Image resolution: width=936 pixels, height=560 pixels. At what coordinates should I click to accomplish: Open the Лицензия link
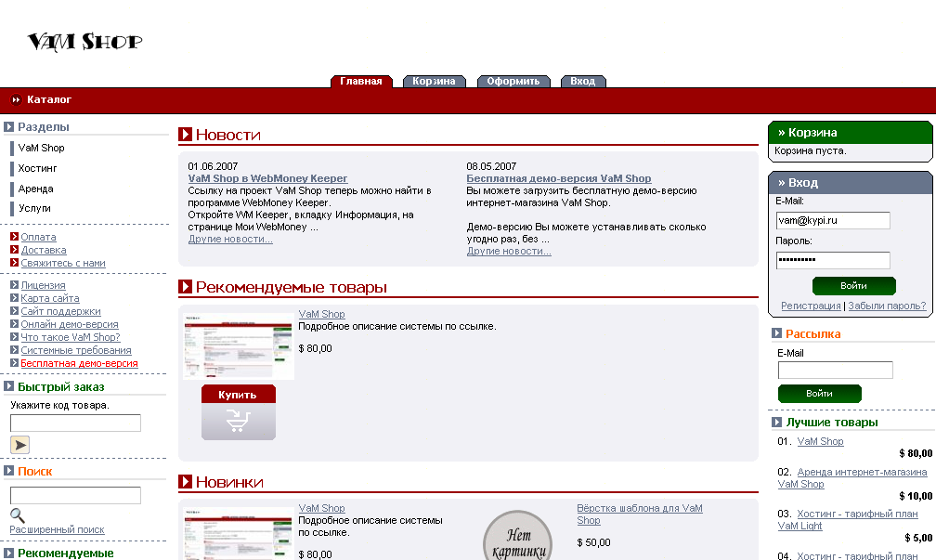[43, 285]
